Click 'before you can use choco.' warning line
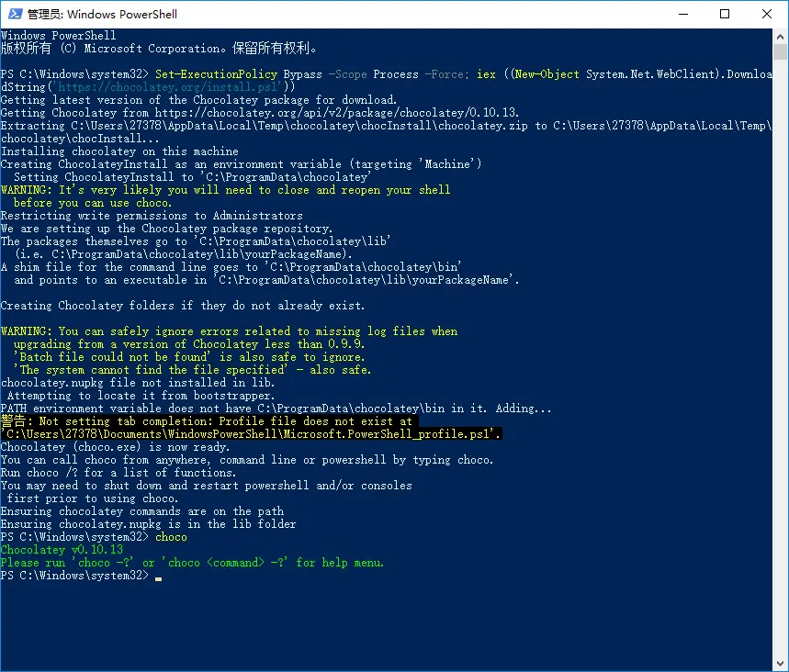Screen dimensions: 789x672 93,203
